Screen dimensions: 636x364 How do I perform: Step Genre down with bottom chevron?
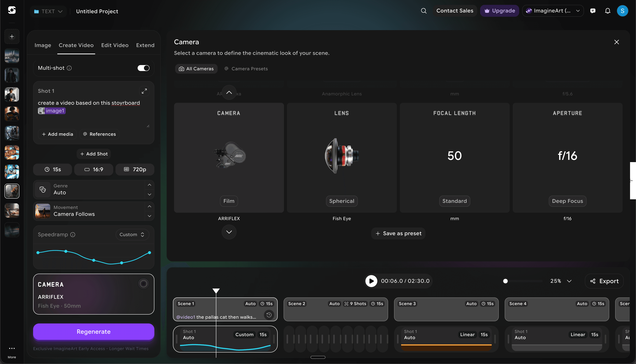point(150,194)
